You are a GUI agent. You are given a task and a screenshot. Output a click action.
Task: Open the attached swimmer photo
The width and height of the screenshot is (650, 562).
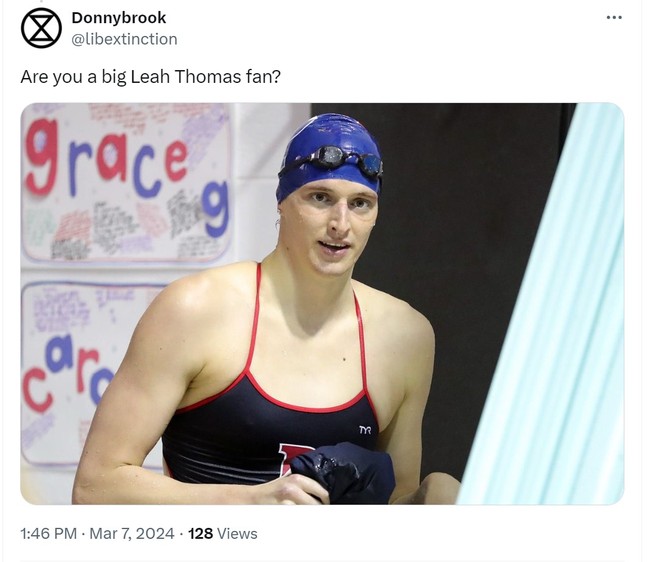click(x=322, y=303)
